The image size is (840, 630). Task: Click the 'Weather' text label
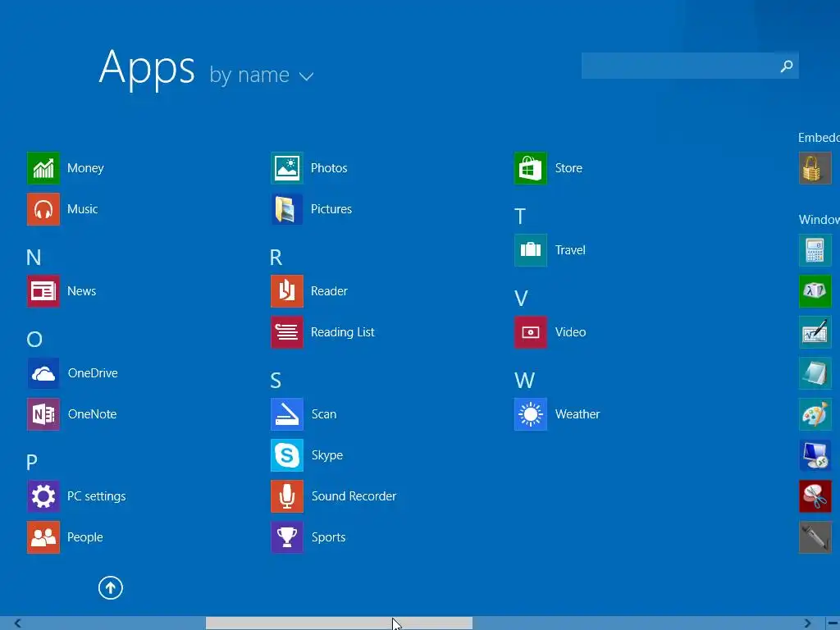[x=577, y=414]
